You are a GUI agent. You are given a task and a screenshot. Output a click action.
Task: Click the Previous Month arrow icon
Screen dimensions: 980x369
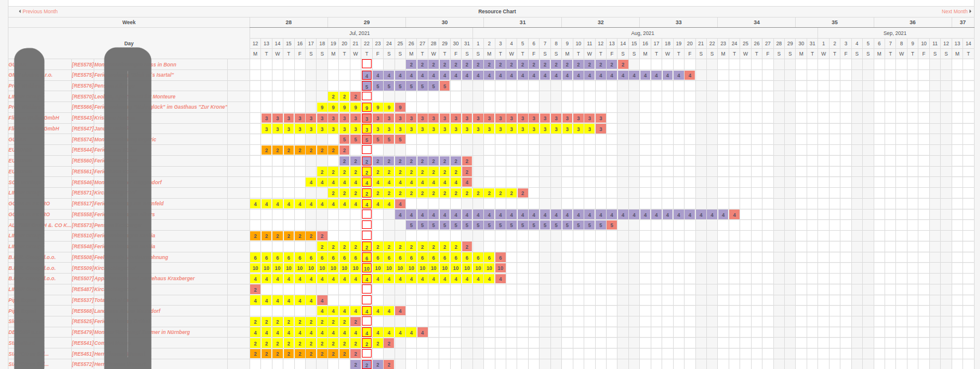(x=20, y=11)
